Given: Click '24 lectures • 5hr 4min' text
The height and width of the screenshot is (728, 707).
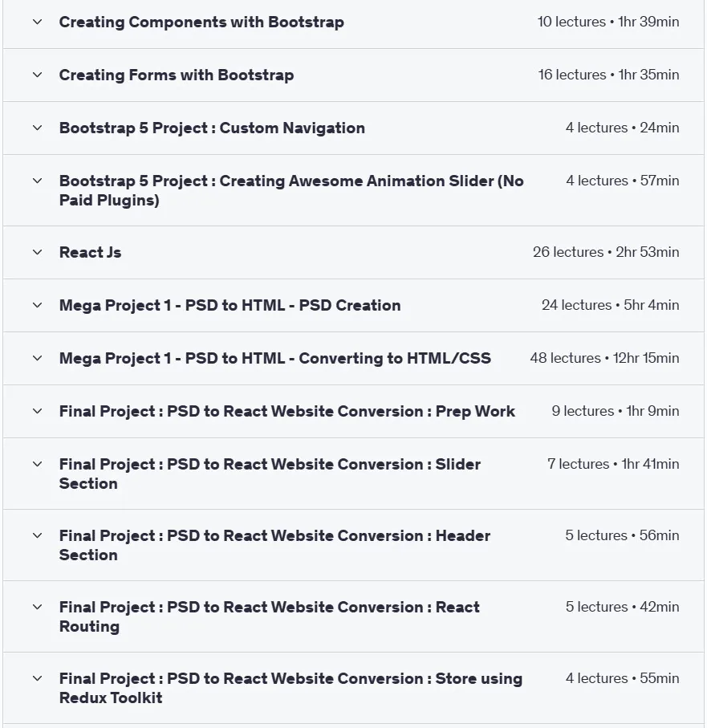Looking at the screenshot, I should [x=611, y=305].
